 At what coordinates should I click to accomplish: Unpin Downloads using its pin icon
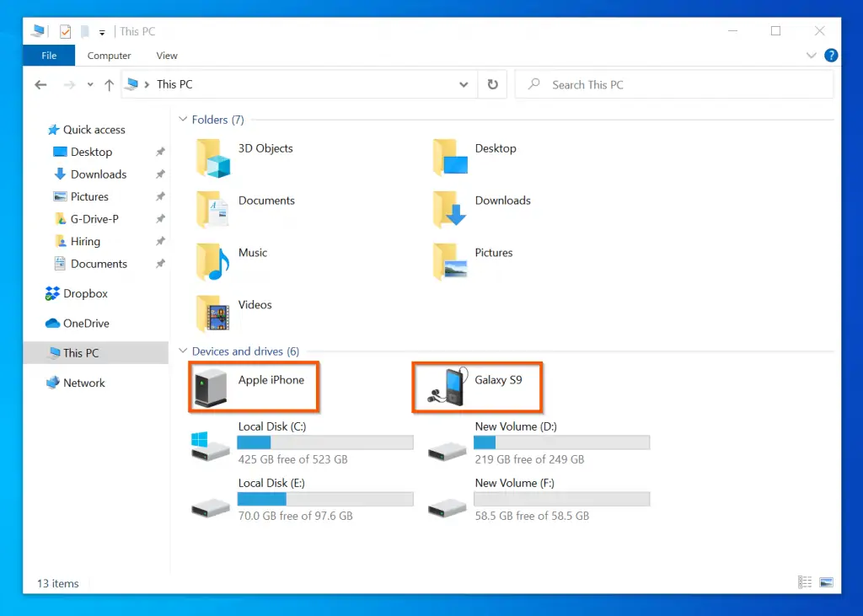(160, 174)
